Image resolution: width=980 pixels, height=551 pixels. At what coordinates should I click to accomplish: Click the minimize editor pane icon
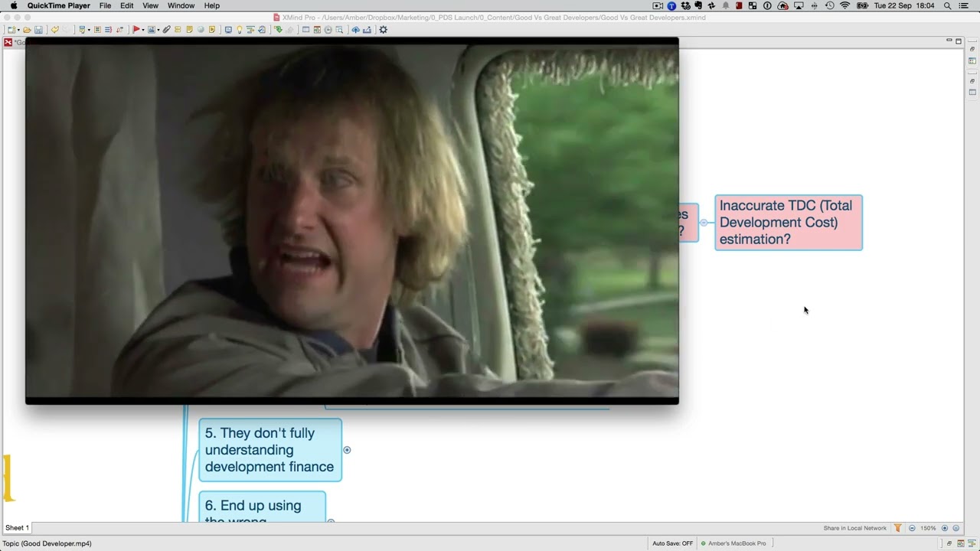tap(949, 41)
